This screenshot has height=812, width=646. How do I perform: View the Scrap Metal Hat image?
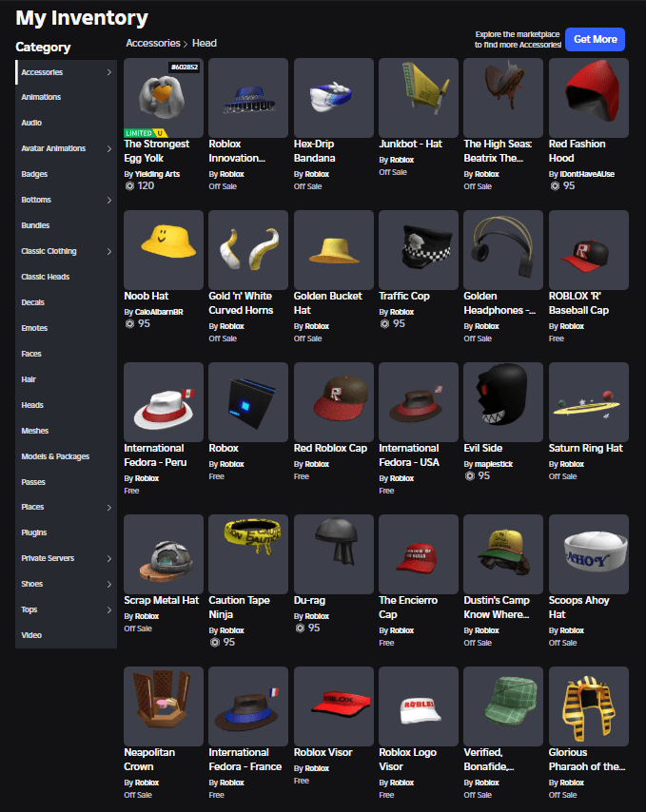click(164, 554)
